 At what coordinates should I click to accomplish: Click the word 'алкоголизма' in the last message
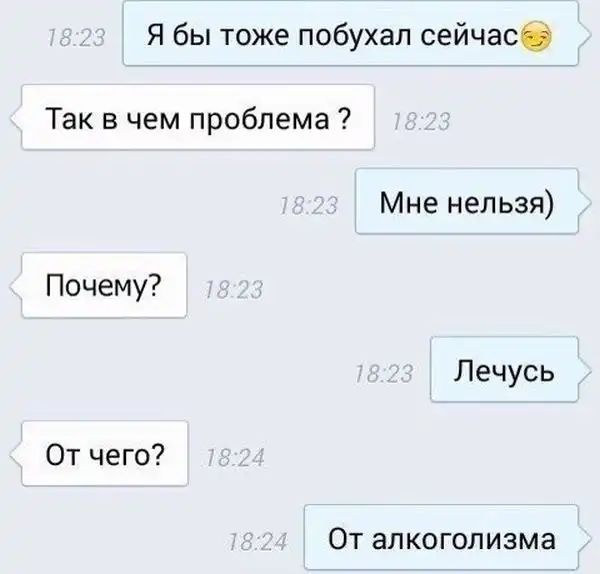463,539
